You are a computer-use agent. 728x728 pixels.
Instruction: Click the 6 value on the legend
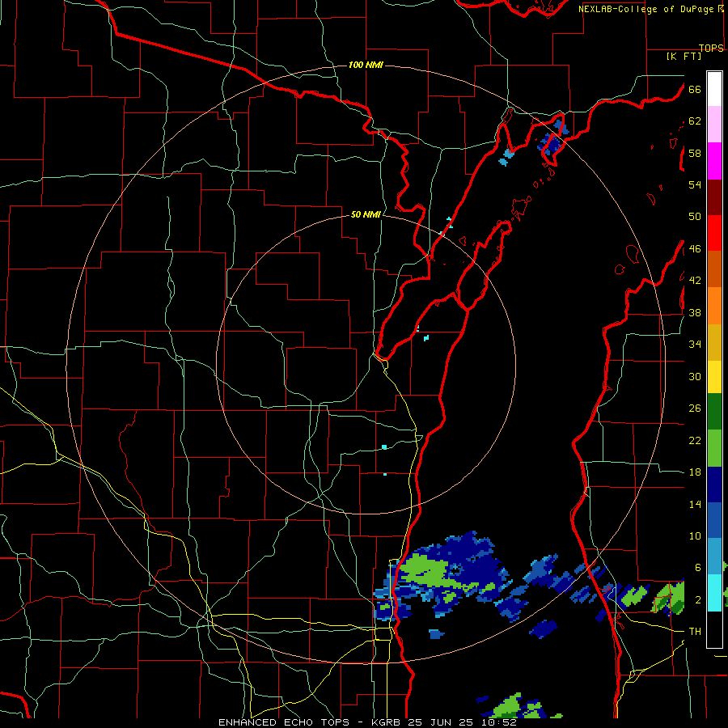click(698, 568)
